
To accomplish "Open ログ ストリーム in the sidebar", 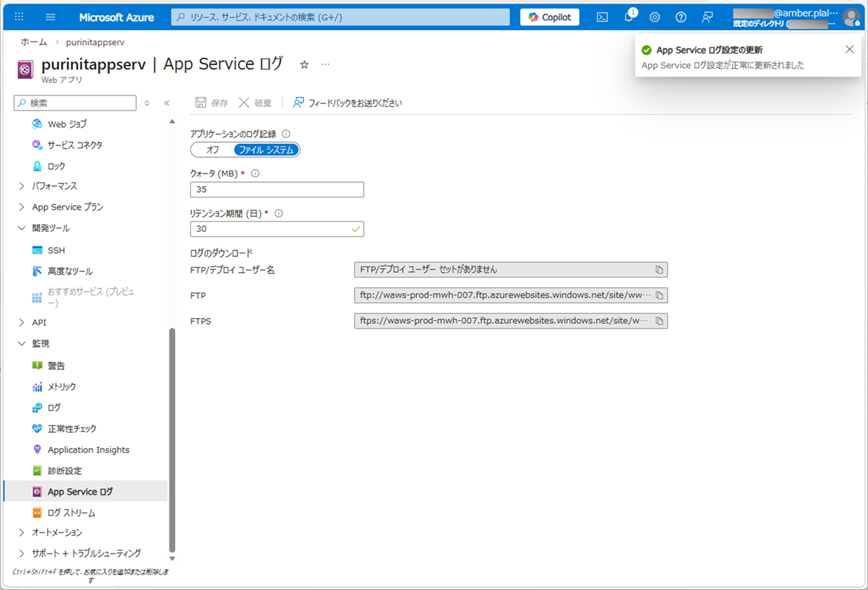I will [x=71, y=512].
